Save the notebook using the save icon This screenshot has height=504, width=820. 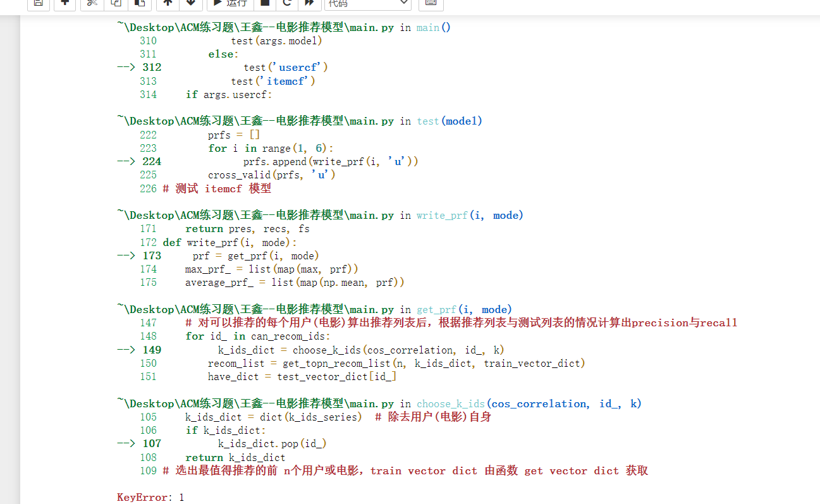click(38, 4)
